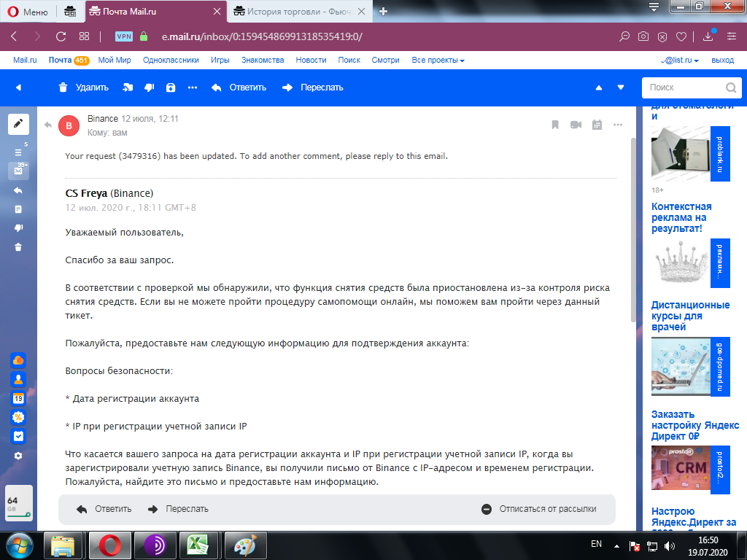Select the Почта Mail.ru browser tab

(156, 12)
